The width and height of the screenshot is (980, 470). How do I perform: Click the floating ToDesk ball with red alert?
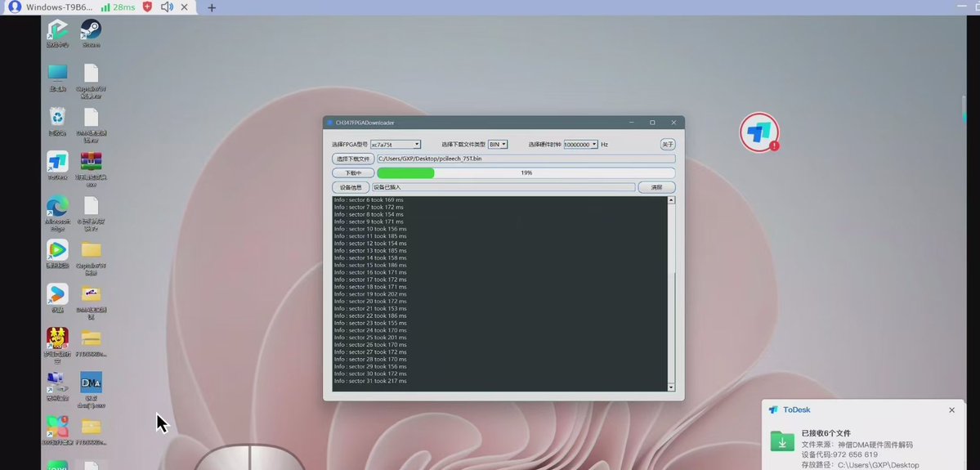pyautogui.click(x=759, y=132)
